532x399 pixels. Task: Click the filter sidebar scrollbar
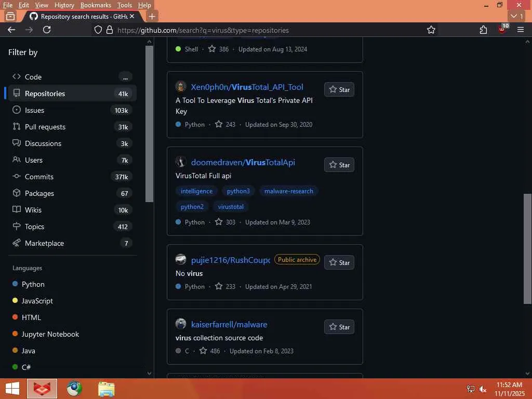149,124
